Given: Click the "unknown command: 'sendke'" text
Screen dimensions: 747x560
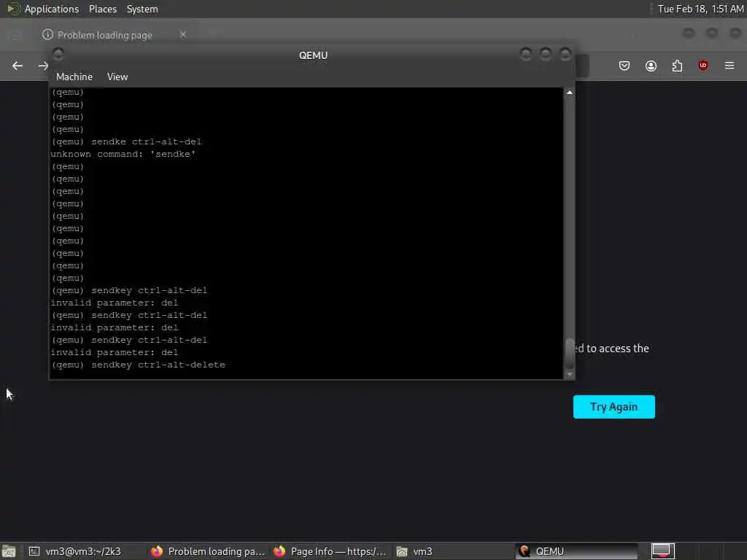Looking at the screenshot, I should coord(123,155).
